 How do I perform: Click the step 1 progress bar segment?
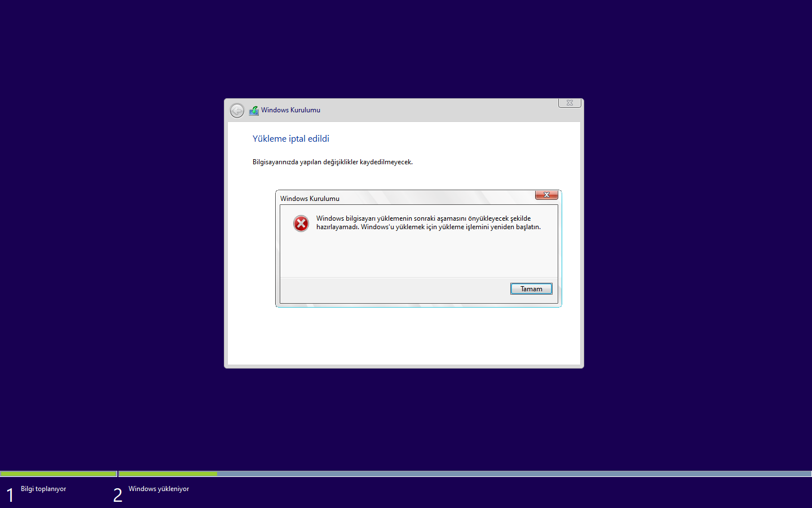(x=59, y=474)
